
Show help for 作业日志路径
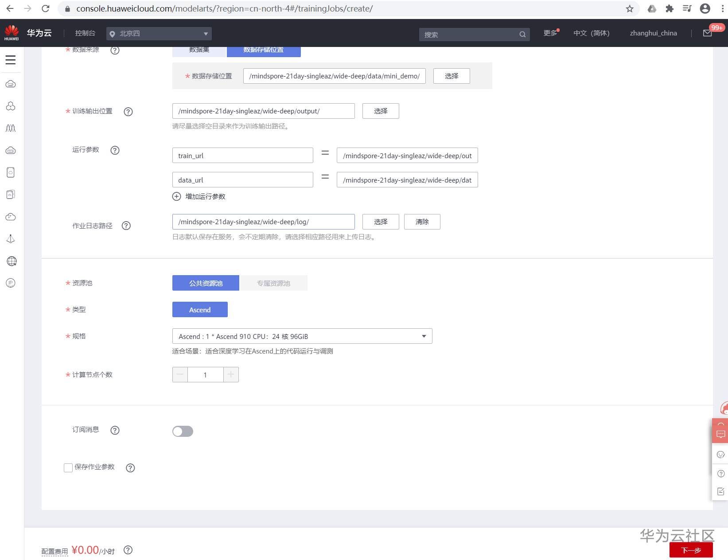pos(126,226)
